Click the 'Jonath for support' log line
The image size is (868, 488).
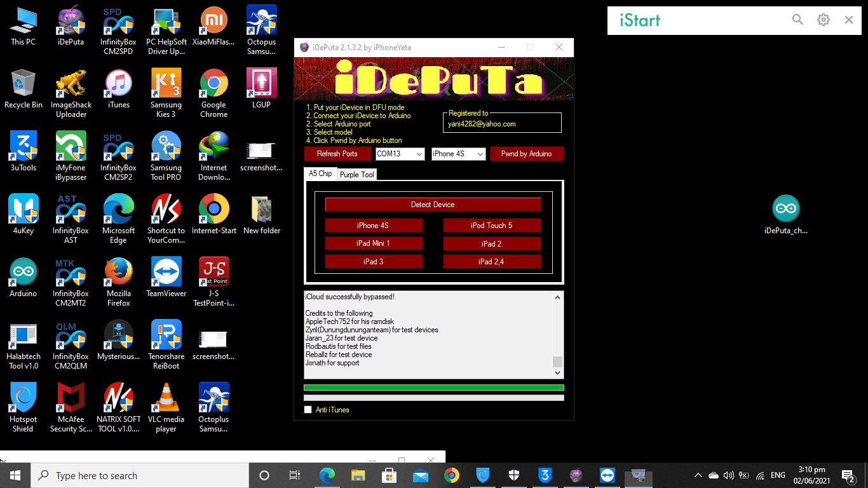pyautogui.click(x=332, y=363)
